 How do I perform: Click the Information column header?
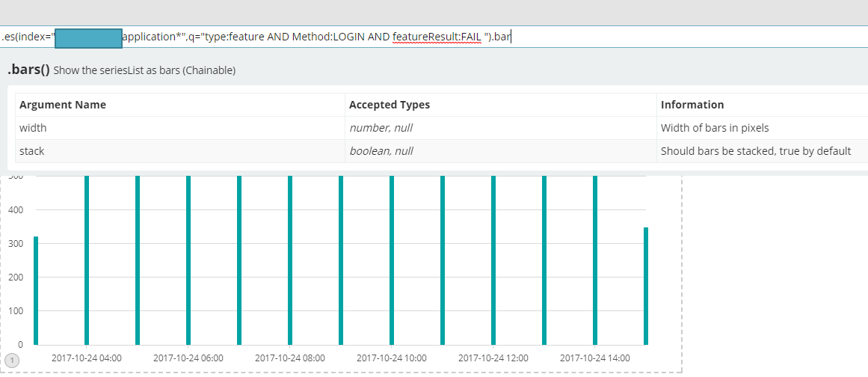pos(692,105)
